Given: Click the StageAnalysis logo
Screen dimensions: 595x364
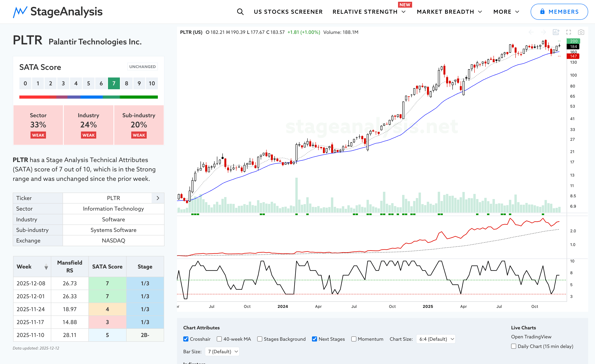Looking at the screenshot, I should [x=58, y=12].
